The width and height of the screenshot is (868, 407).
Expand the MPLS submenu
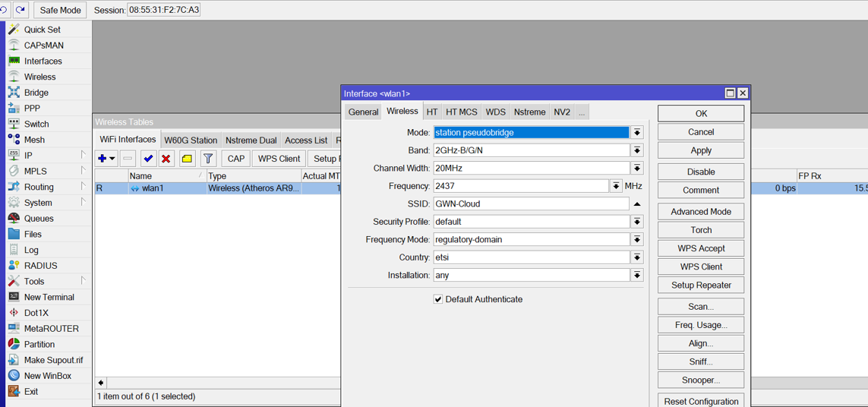click(83, 171)
